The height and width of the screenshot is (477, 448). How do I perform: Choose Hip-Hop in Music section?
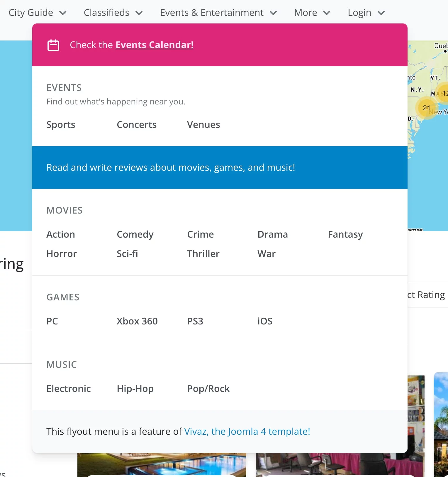pyautogui.click(x=135, y=389)
